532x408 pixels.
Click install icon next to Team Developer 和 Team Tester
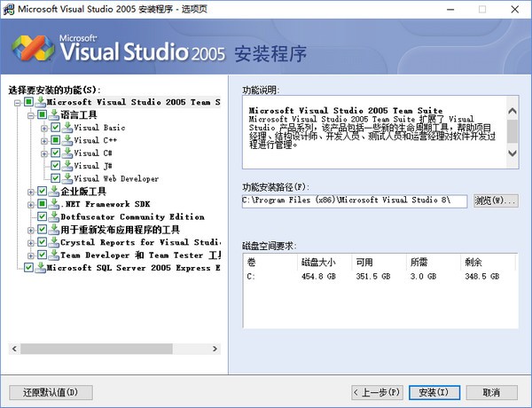54,255
